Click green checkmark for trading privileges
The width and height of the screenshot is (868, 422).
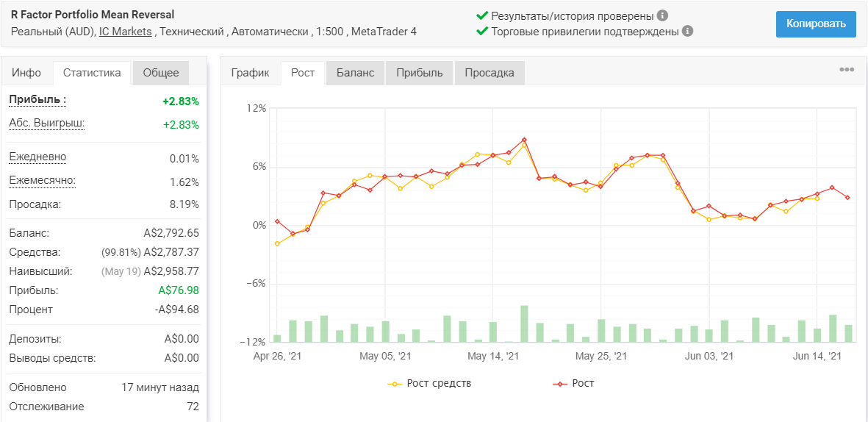483,31
